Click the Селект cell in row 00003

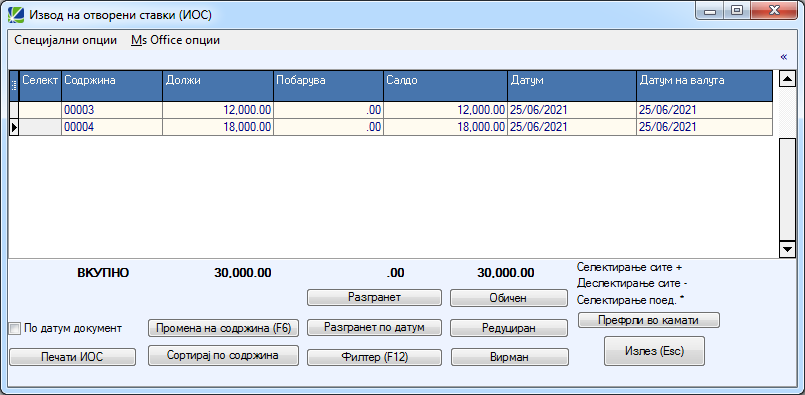click(41, 110)
